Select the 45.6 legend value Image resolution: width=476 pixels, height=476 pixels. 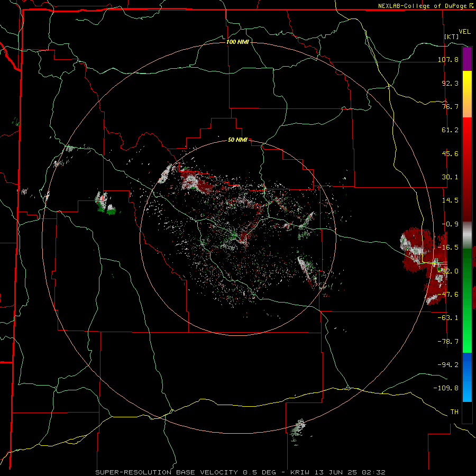[450, 153]
